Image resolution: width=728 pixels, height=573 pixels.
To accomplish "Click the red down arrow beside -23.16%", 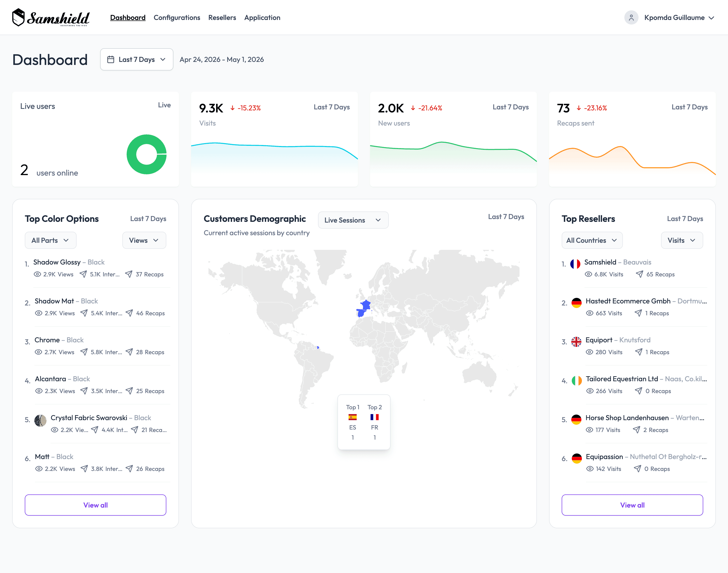I will point(579,108).
